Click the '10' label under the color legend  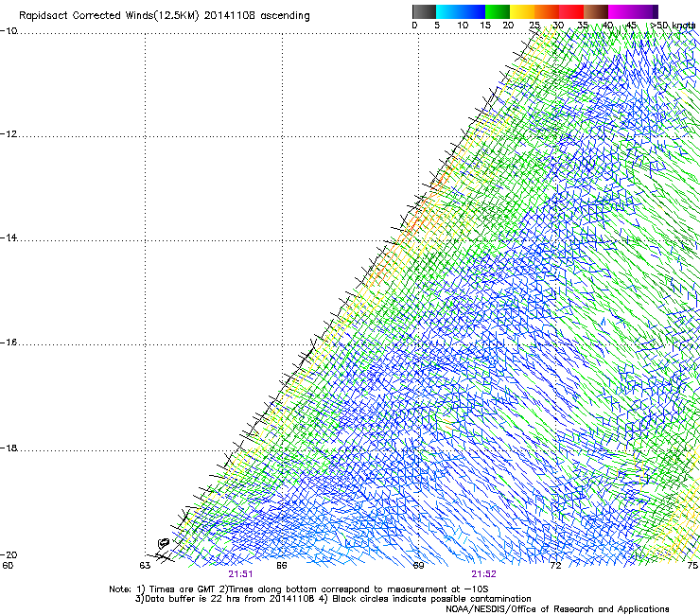click(x=463, y=26)
